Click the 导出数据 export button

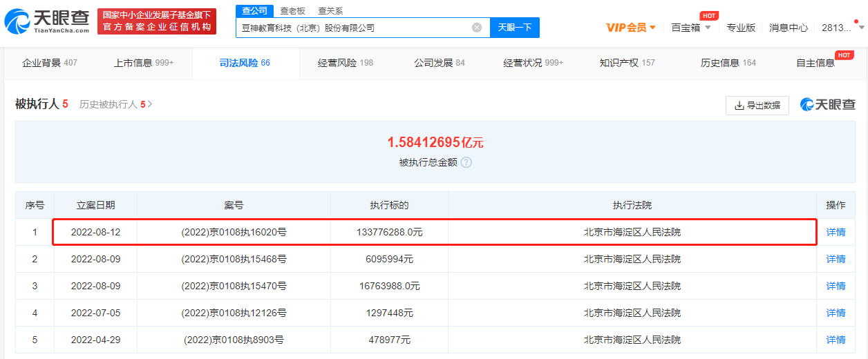pos(757,106)
